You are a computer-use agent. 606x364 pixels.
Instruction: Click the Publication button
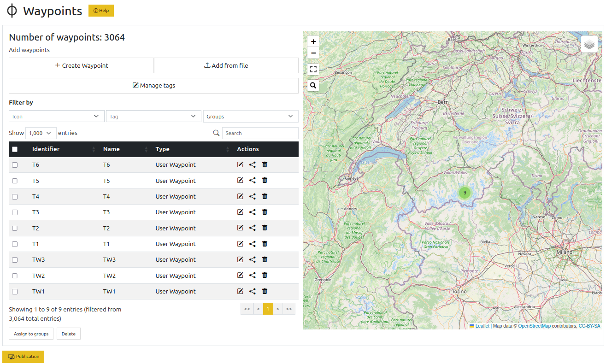coord(24,357)
